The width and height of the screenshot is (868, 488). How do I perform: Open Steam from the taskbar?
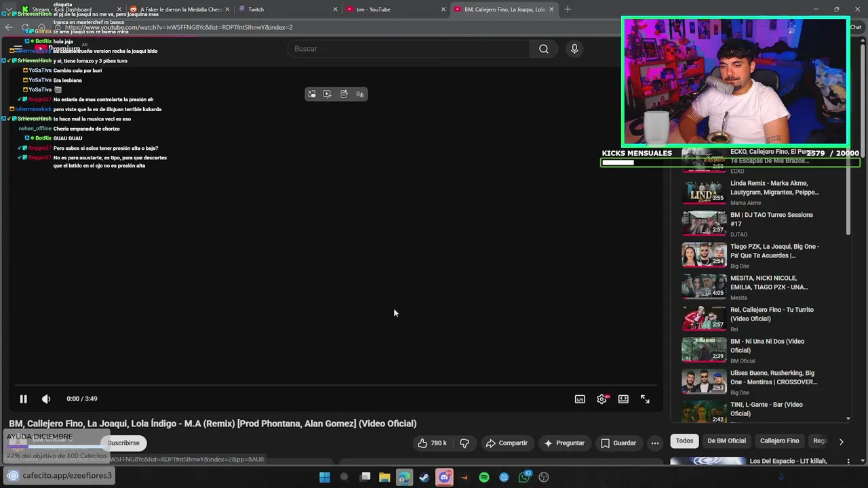pyautogui.click(x=424, y=477)
